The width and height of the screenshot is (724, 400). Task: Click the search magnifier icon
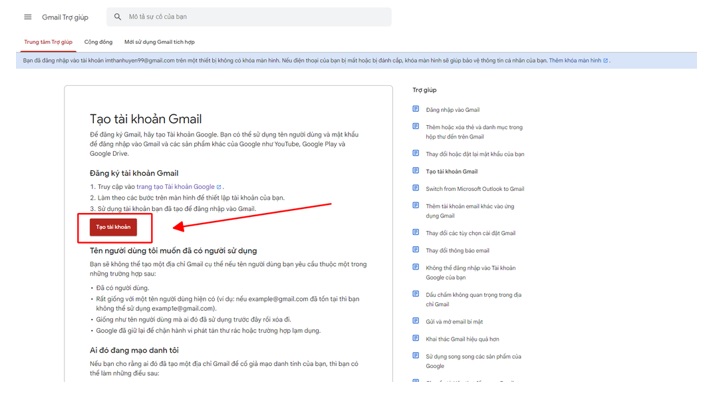(x=118, y=17)
